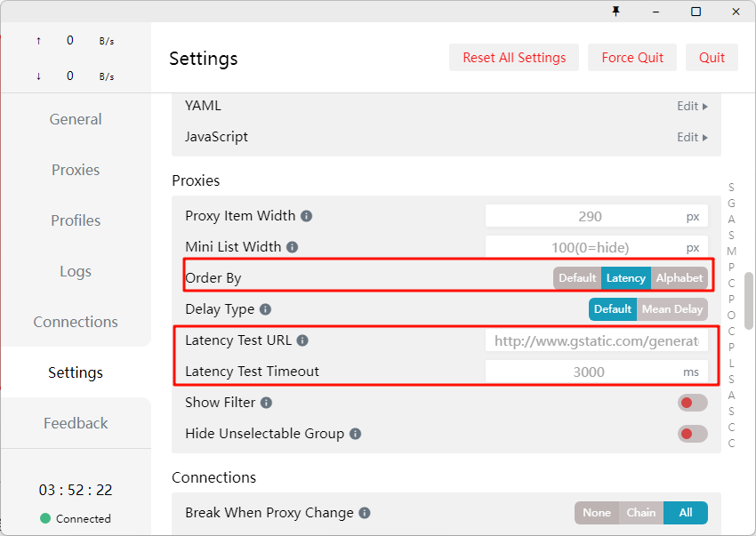Click info icon beside Mini List Width

click(292, 247)
